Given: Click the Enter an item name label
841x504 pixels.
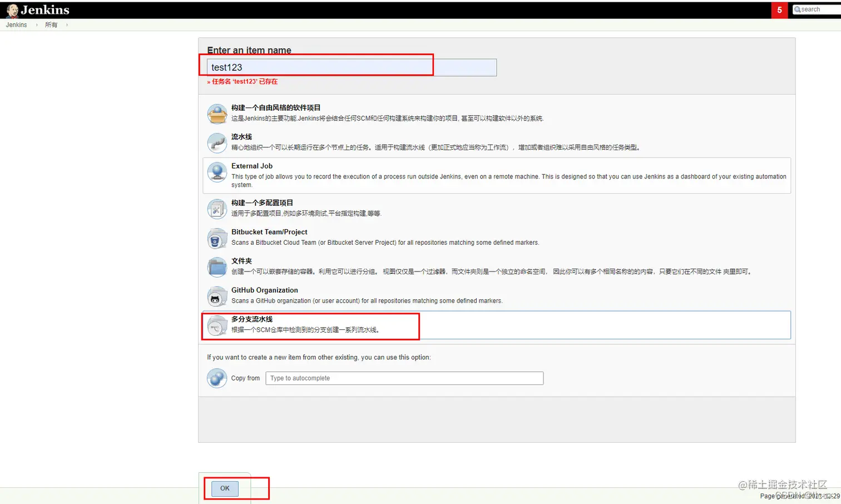Looking at the screenshot, I should (249, 50).
